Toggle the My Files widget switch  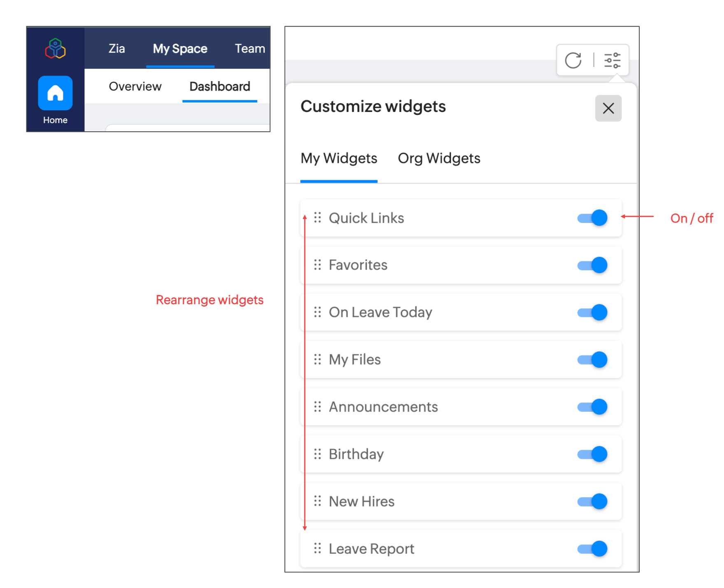pyautogui.click(x=592, y=360)
